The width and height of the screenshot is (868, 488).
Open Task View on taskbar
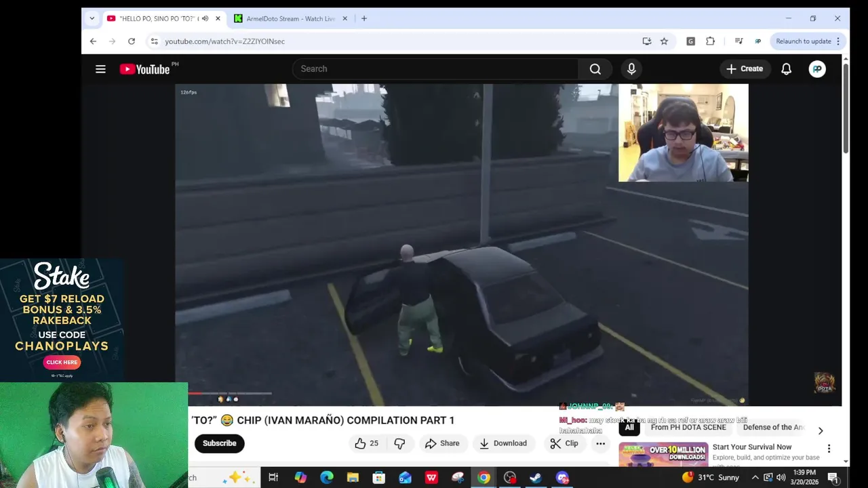pyautogui.click(x=273, y=478)
